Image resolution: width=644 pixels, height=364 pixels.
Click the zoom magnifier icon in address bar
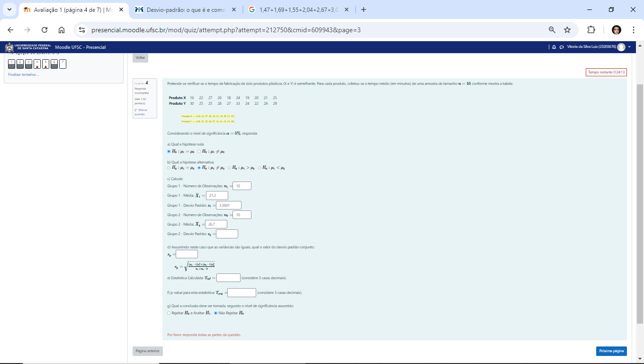coord(552,30)
